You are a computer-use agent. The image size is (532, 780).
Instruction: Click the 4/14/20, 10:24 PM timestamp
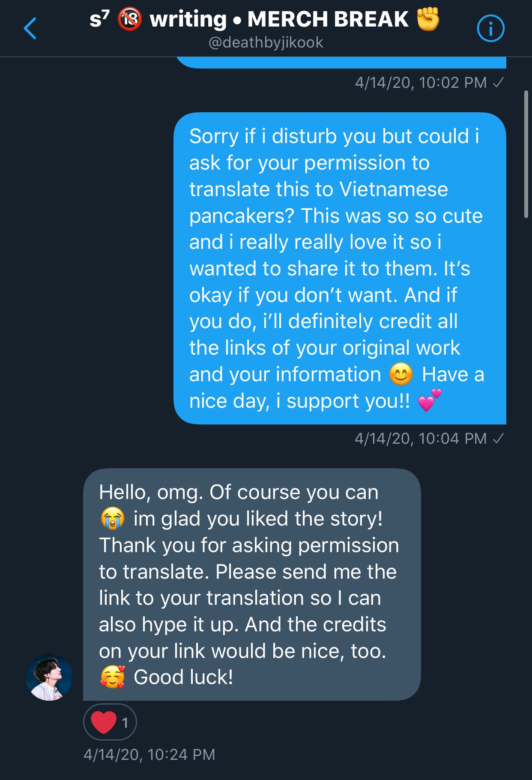(x=149, y=754)
